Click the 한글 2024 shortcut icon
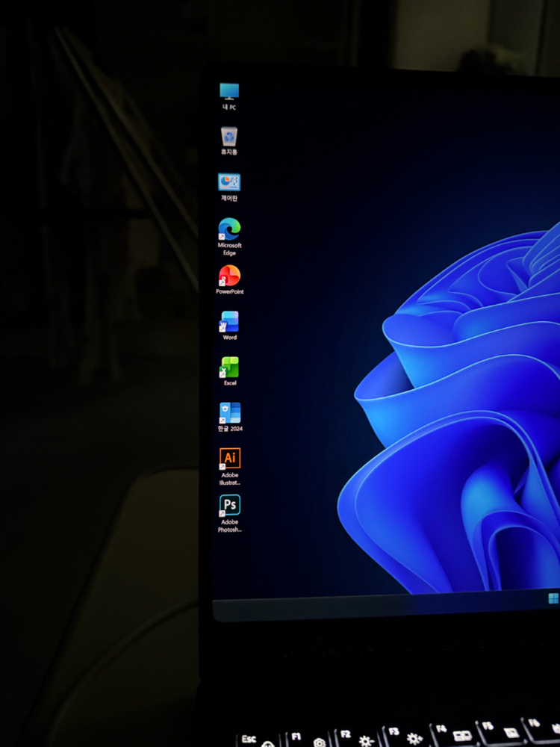 pos(229,413)
